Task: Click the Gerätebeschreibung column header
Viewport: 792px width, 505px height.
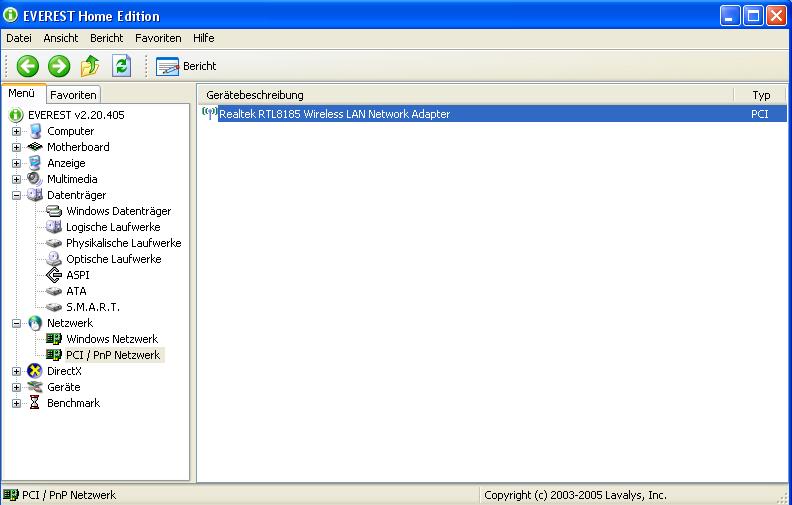Action: pos(254,95)
